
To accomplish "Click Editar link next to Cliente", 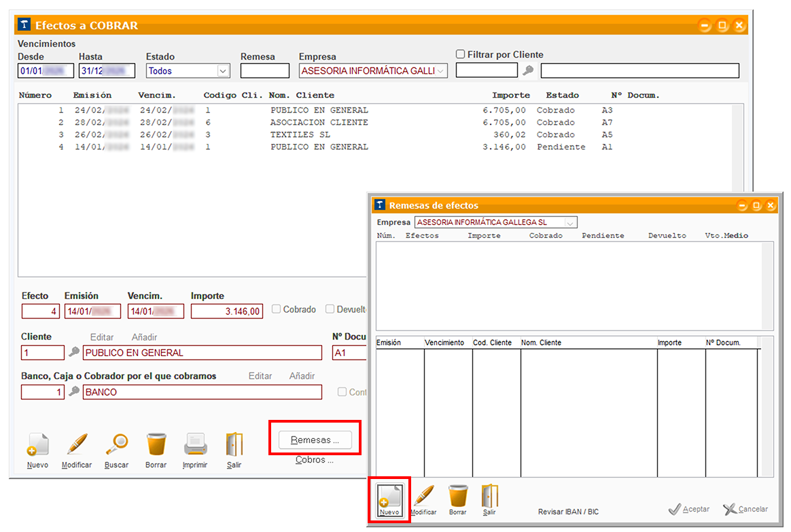I will click(x=102, y=337).
